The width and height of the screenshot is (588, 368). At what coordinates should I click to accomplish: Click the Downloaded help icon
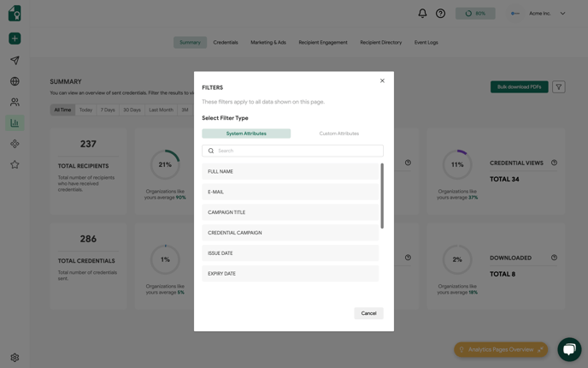(x=554, y=258)
